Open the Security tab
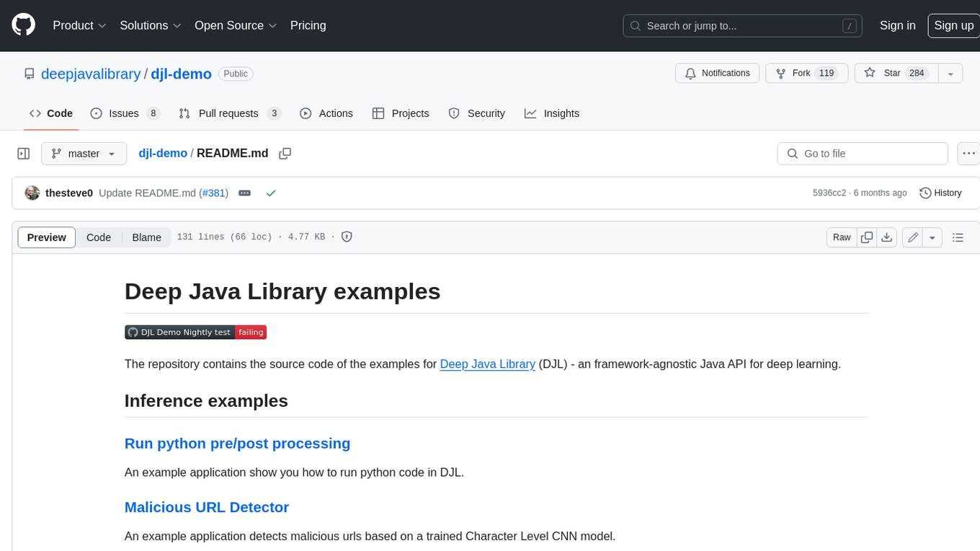 pyautogui.click(x=476, y=113)
